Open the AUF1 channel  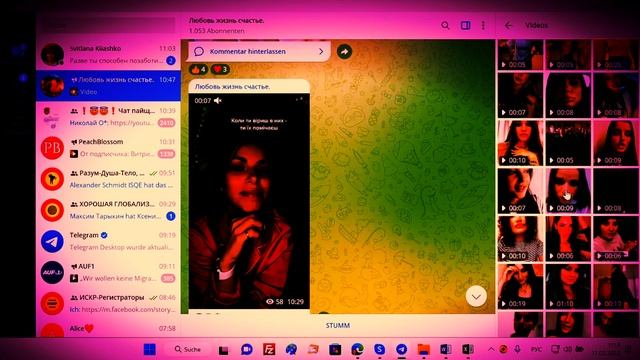tap(108, 272)
